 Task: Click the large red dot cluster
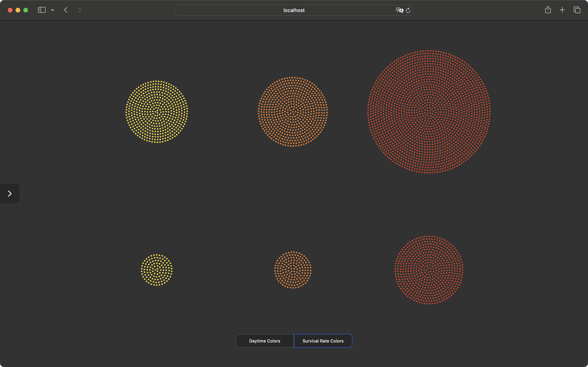click(x=429, y=112)
